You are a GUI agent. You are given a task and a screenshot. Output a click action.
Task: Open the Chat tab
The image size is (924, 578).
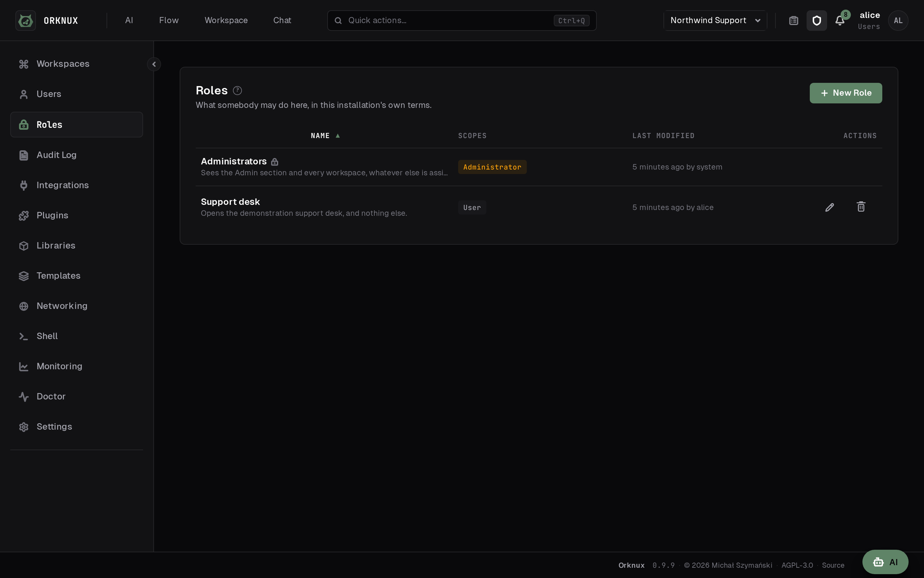tap(282, 20)
